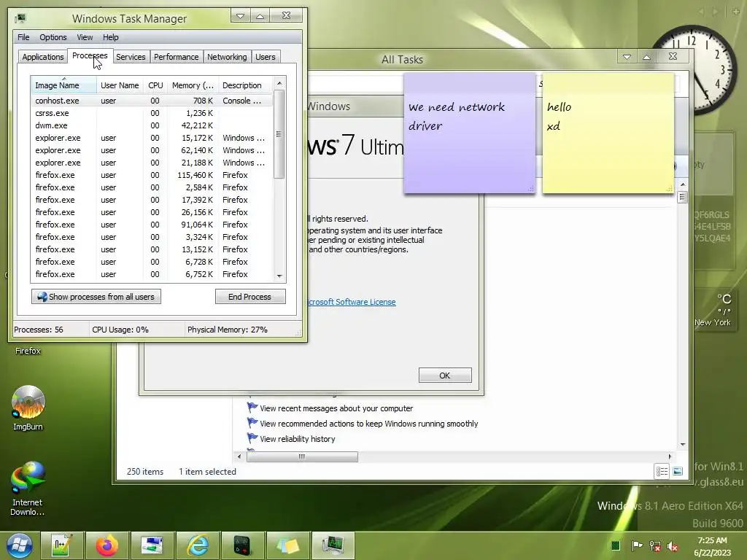Click the shield icon on Show processes button
Viewport: 747px width, 560px height.
[42, 297]
